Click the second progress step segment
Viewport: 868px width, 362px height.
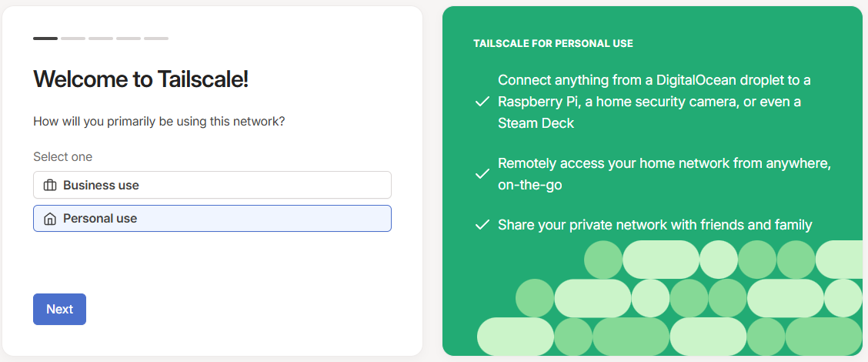pyautogui.click(x=73, y=38)
